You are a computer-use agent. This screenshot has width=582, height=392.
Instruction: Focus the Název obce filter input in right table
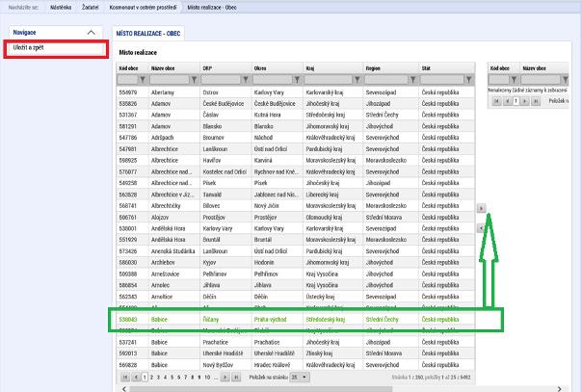pyautogui.click(x=541, y=80)
